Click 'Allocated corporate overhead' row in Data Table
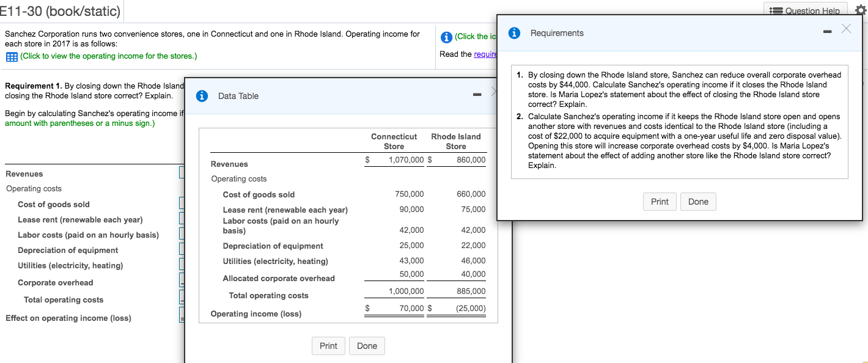Image resolution: width=868 pixels, height=363 pixels. point(279,279)
